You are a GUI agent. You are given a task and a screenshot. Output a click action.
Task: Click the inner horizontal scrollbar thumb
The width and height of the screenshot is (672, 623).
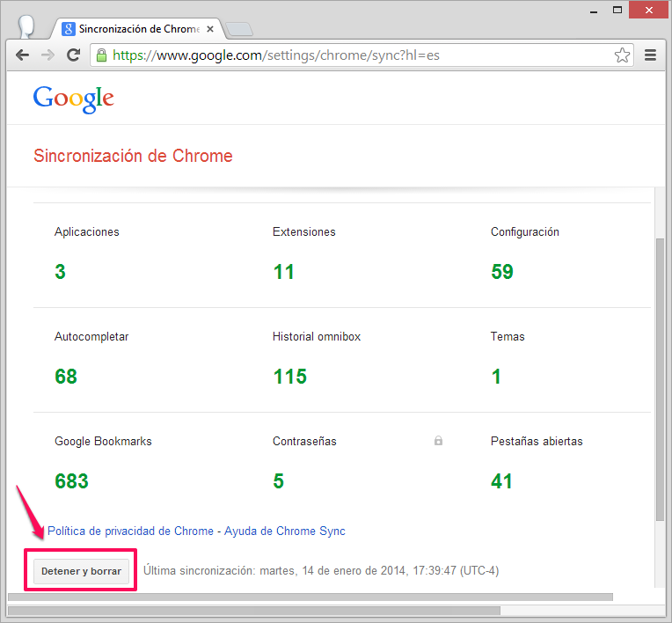[x=310, y=597]
